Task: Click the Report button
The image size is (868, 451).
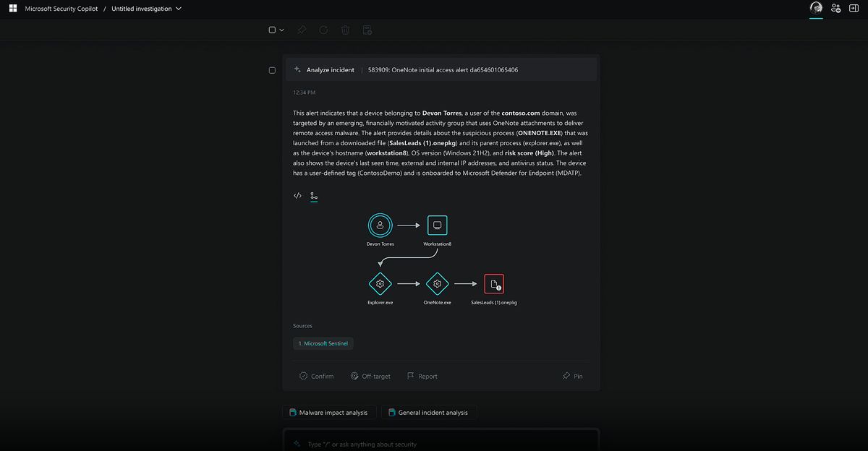Action: pyautogui.click(x=422, y=376)
